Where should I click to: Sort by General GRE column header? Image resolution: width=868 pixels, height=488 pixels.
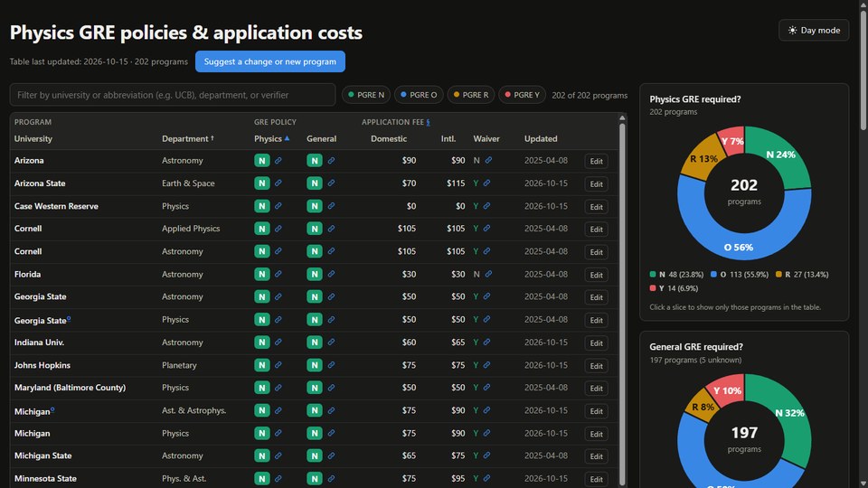coord(321,138)
